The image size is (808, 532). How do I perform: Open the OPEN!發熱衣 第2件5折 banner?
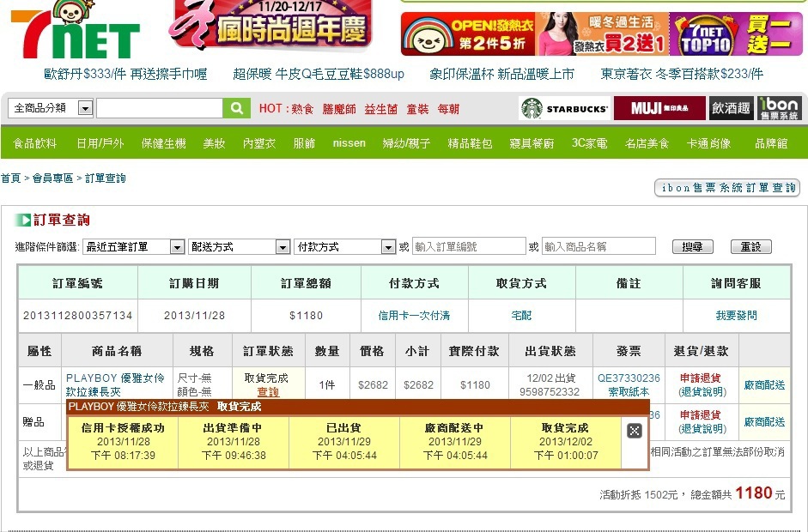[468, 34]
